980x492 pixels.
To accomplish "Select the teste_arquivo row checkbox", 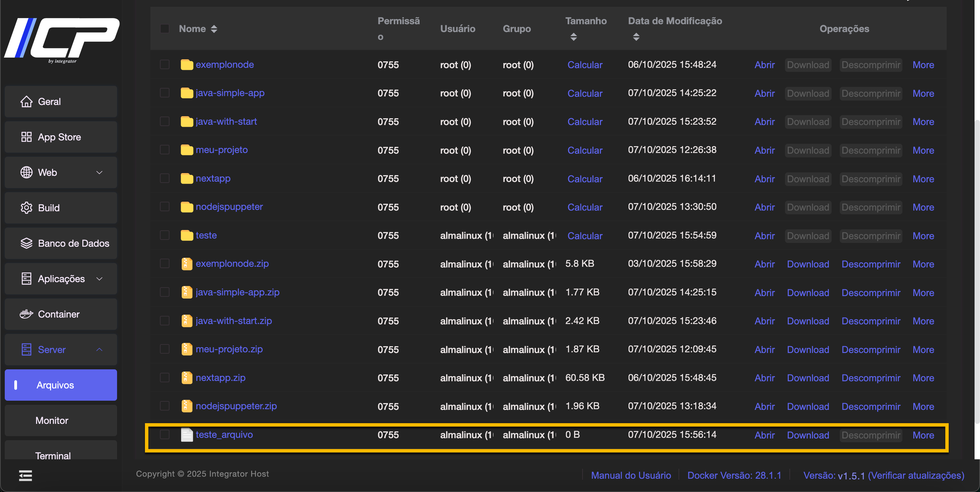I will (164, 435).
